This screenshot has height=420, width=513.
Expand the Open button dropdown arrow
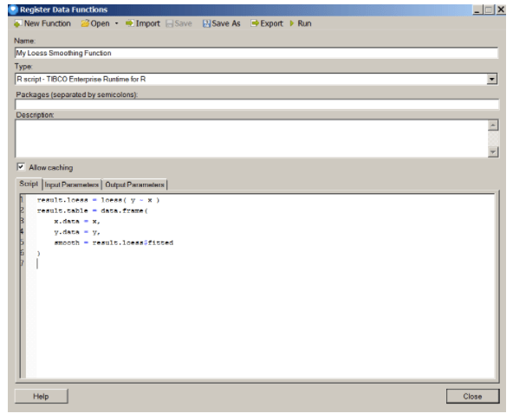click(x=116, y=23)
